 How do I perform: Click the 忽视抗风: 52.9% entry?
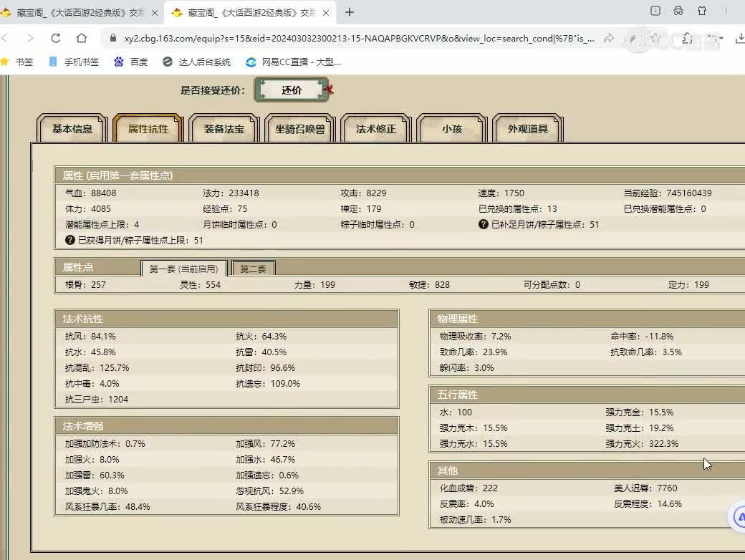[x=270, y=491]
